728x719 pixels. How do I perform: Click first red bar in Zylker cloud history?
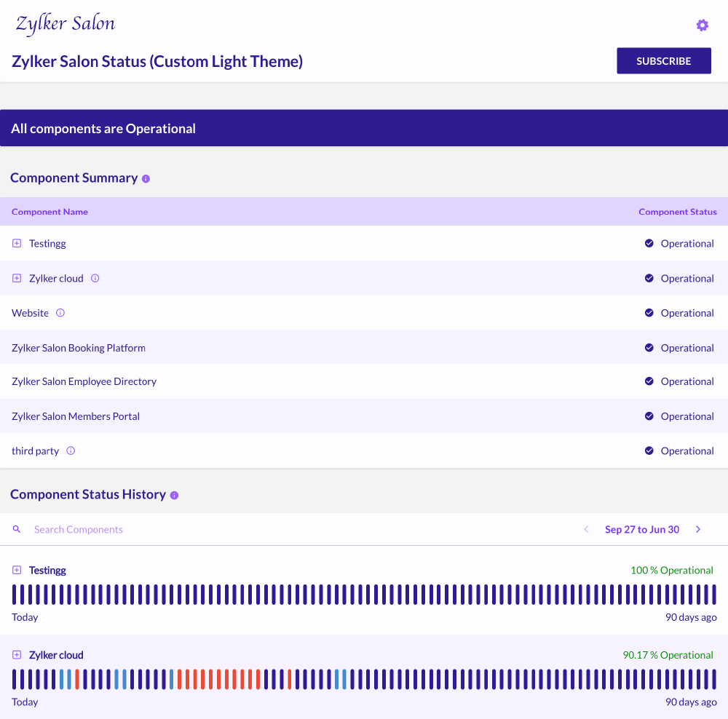(x=77, y=679)
